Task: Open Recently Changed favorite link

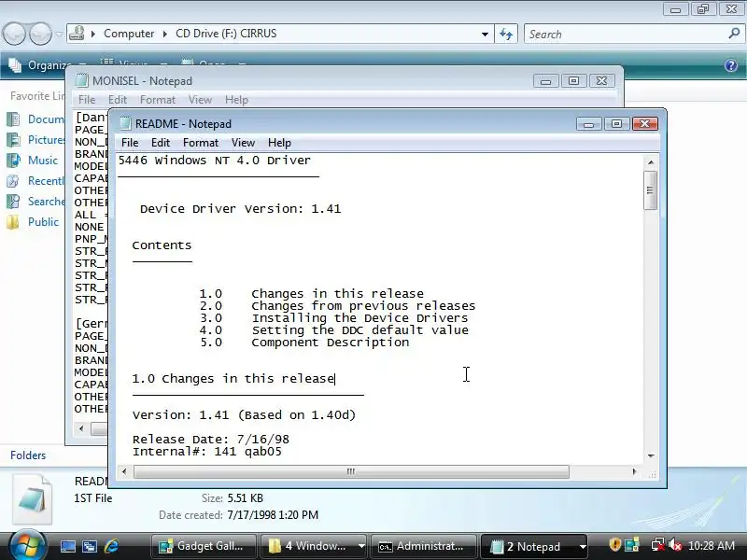Action: [x=46, y=181]
